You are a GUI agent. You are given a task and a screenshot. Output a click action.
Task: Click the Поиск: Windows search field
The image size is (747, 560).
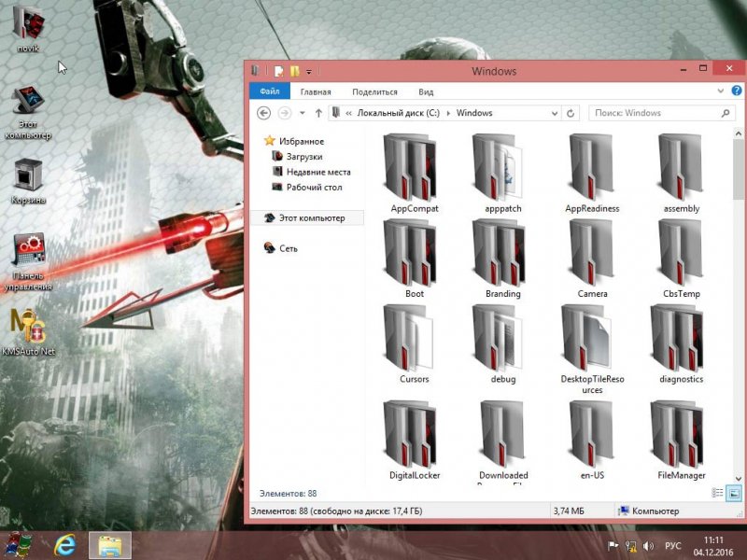coord(662,113)
